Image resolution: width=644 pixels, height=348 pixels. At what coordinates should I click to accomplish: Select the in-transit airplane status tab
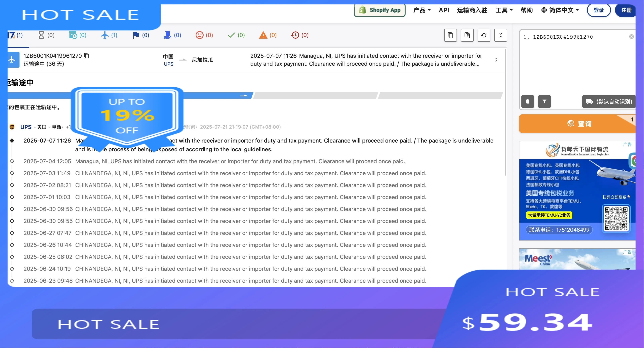click(109, 35)
